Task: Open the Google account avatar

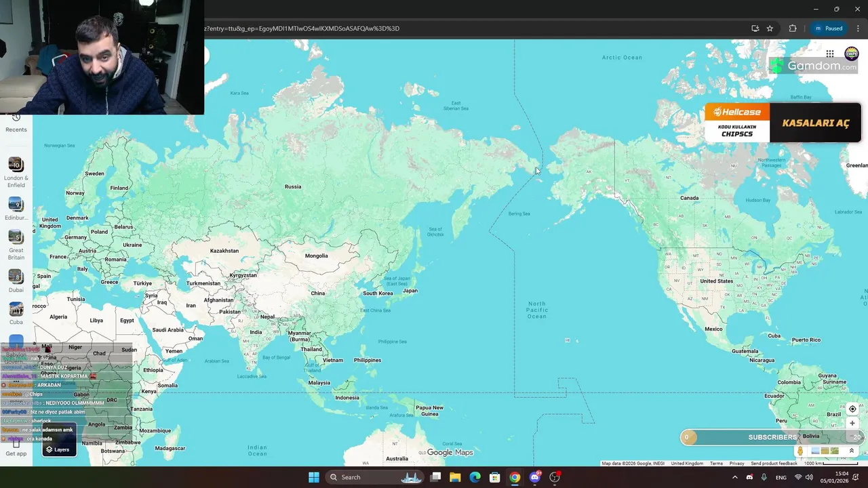Action: (851, 54)
